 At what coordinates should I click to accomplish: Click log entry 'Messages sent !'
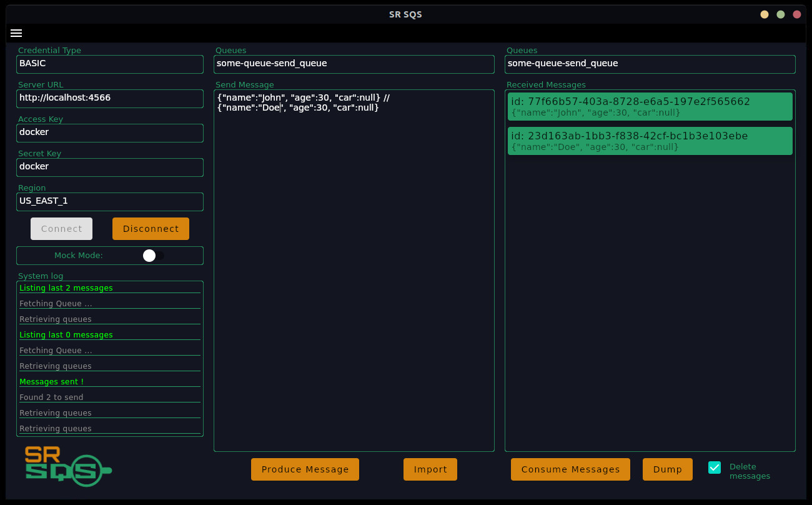[x=51, y=382]
